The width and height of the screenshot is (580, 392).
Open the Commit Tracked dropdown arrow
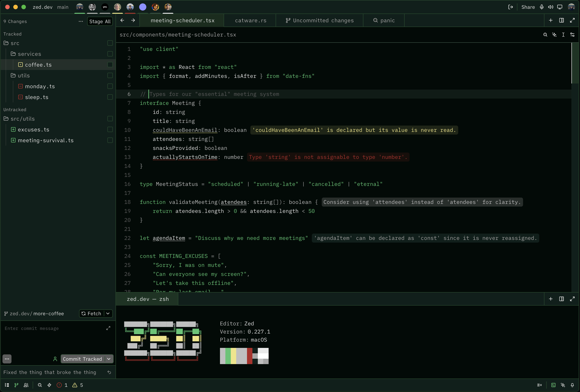click(109, 359)
